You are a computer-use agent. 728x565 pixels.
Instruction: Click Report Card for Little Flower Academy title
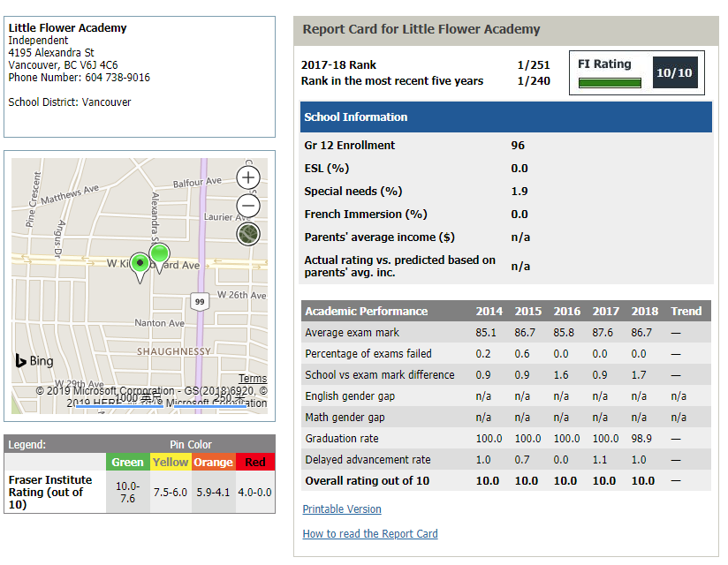(x=421, y=29)
